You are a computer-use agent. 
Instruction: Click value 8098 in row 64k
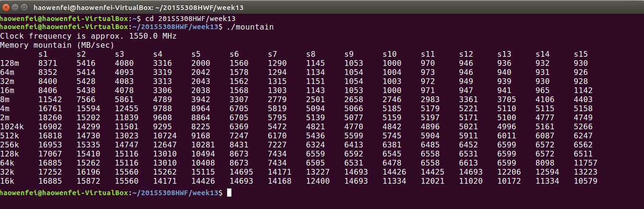545,163
